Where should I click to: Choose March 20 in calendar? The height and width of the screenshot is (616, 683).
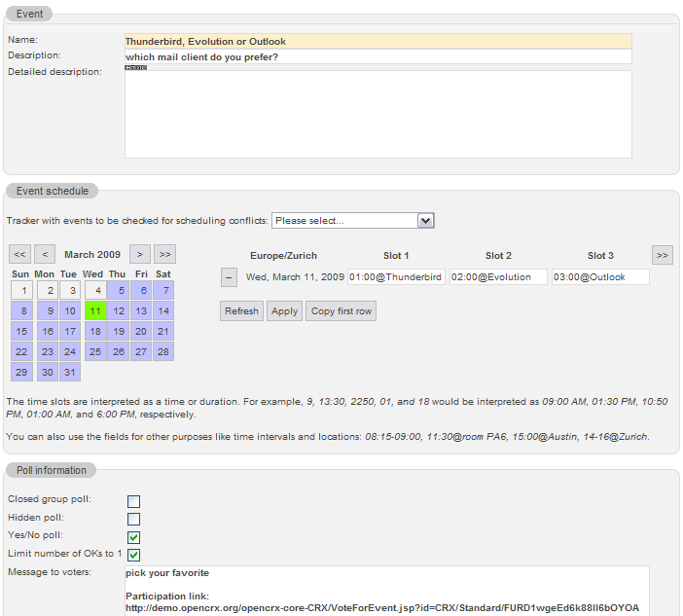coord(141,332)
